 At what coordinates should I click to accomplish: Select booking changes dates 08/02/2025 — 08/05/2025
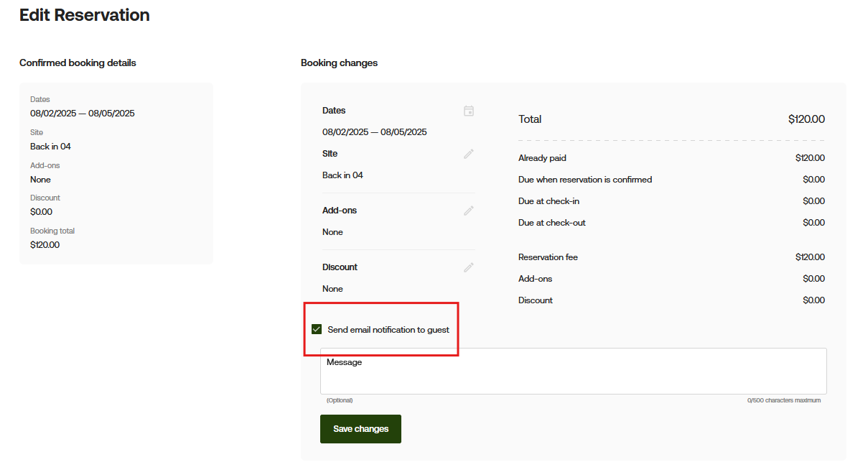(375, 132)
